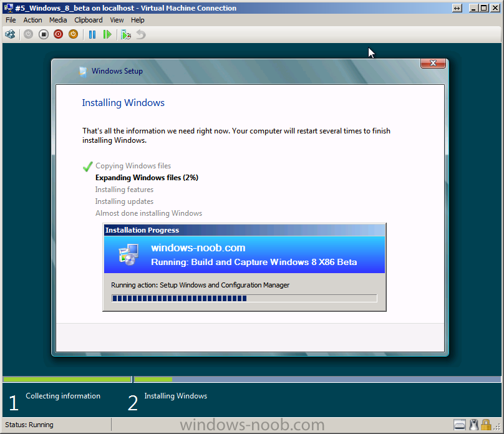Click 'Almost done installing Windows' step
The image size is (504, 434).
click(148, 213)
